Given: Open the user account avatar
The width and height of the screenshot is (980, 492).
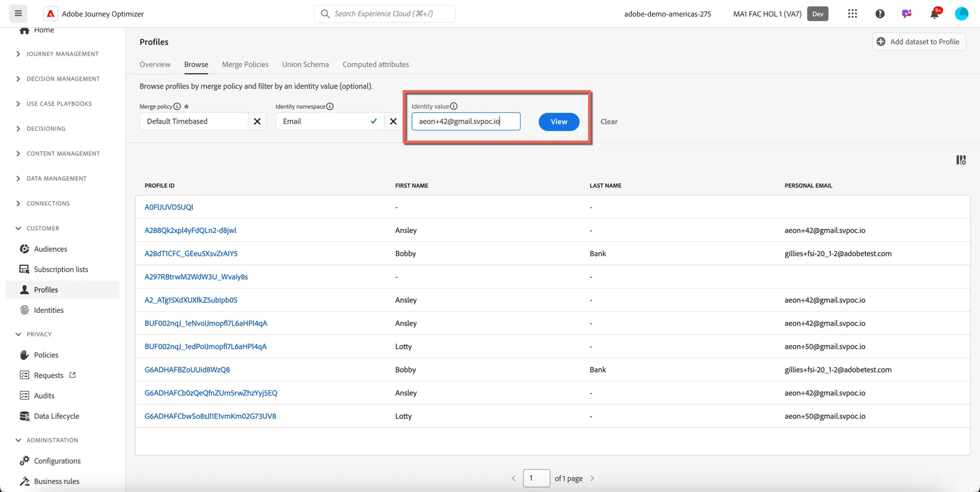Looking at the screenshot, I should click(962, 14).
